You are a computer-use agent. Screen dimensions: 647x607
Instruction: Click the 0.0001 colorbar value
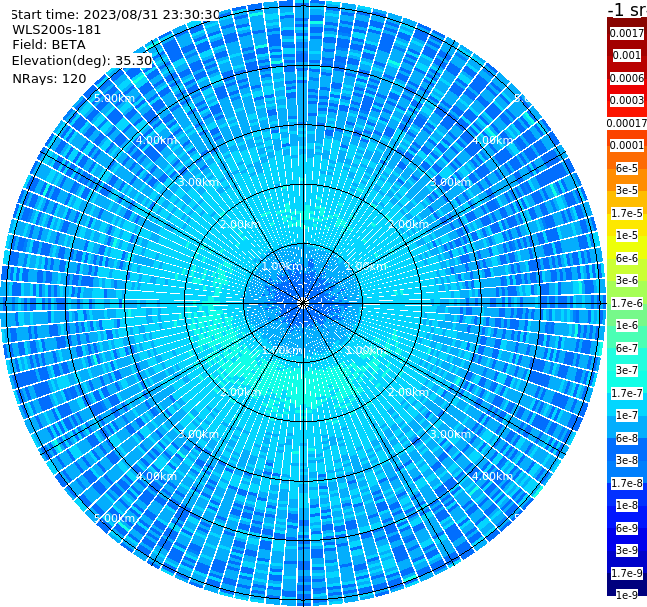coord(627,145)
